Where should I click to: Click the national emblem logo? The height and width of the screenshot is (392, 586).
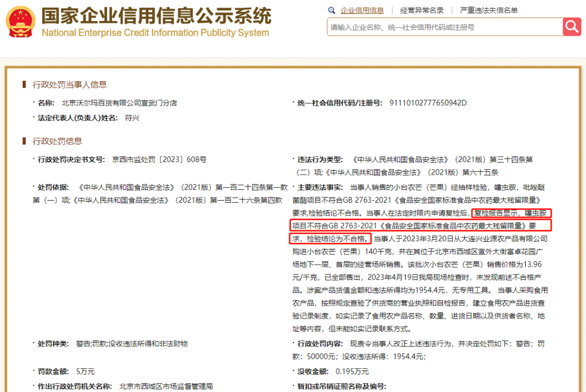click(x=21, y=22)
